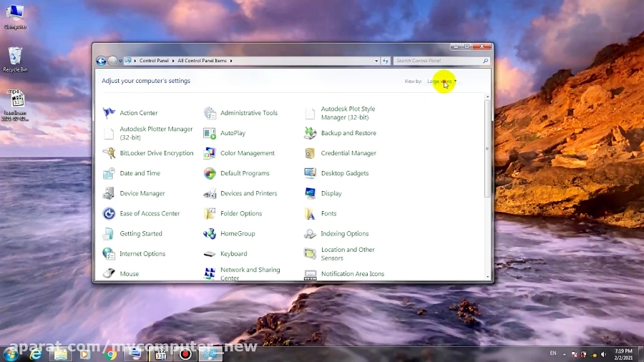This screenshot has width=644, height=362.
Task: Expand the address bar history dropdown arrow
Action: tap(376, 61)
